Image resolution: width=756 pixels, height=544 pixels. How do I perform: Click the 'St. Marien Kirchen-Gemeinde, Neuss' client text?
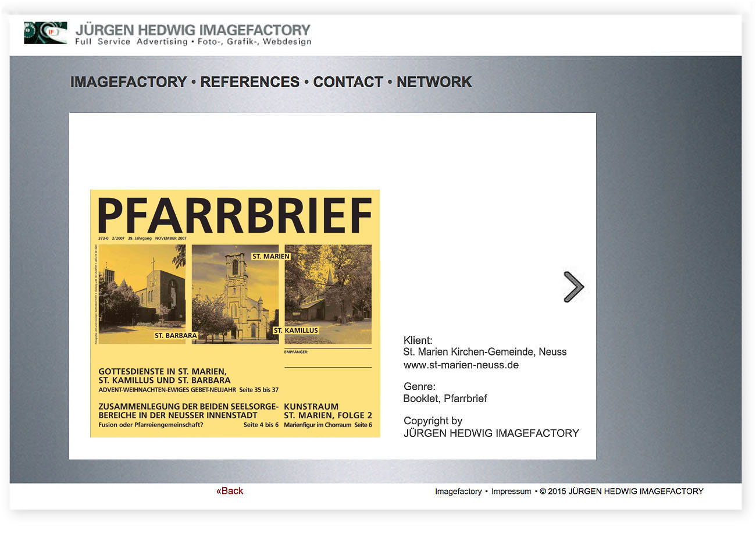coord(484,352)
